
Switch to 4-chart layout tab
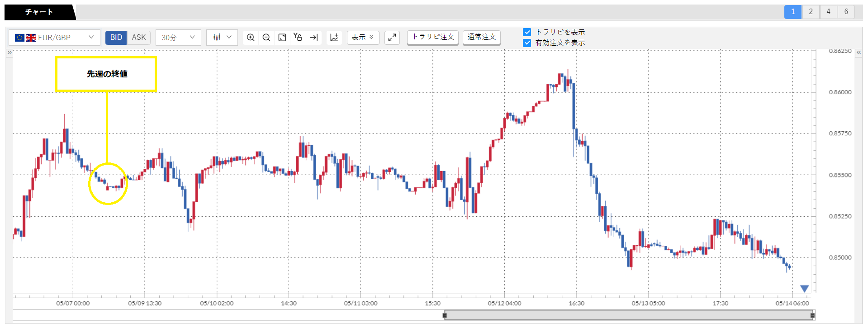828,12
